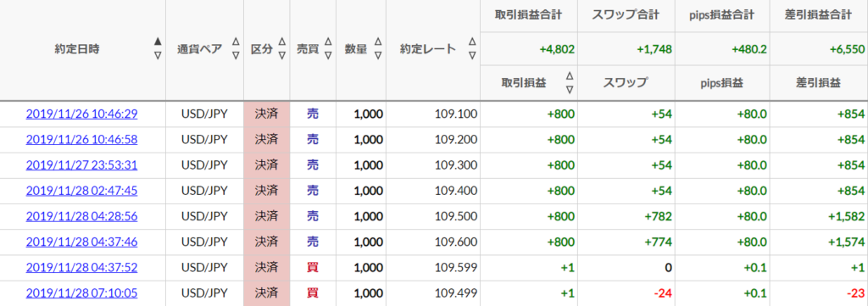Sort 約定日時 descending with the down arrow
The height and width of the screenshot is (306, 868).
(158, 55)
